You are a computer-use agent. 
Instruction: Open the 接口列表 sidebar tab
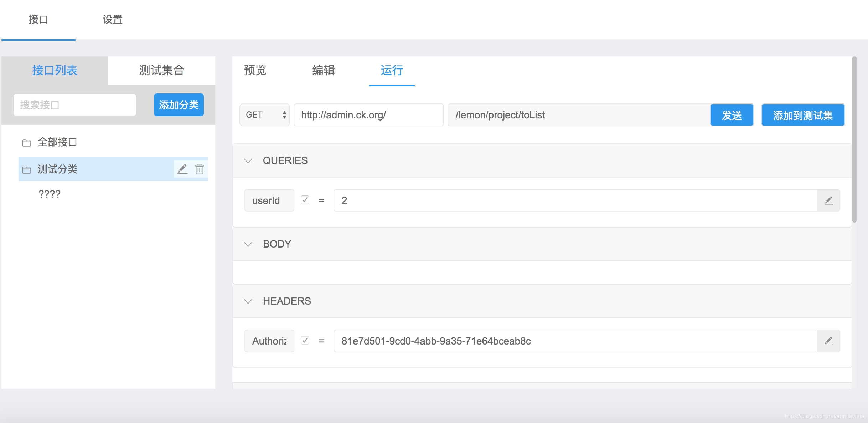pyautogui.click(x=55, y=70)
